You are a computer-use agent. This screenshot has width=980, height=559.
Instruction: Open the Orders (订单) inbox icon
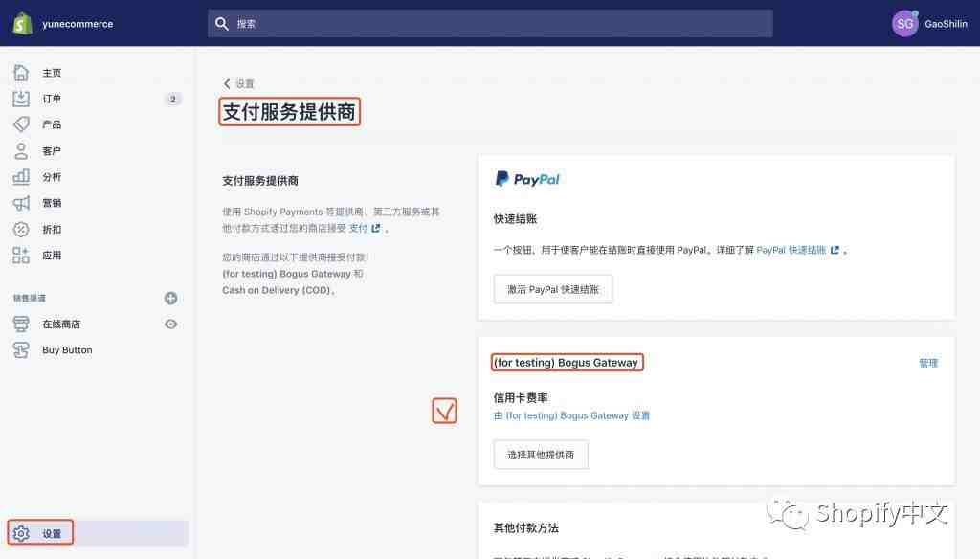(x=21, y=99)
